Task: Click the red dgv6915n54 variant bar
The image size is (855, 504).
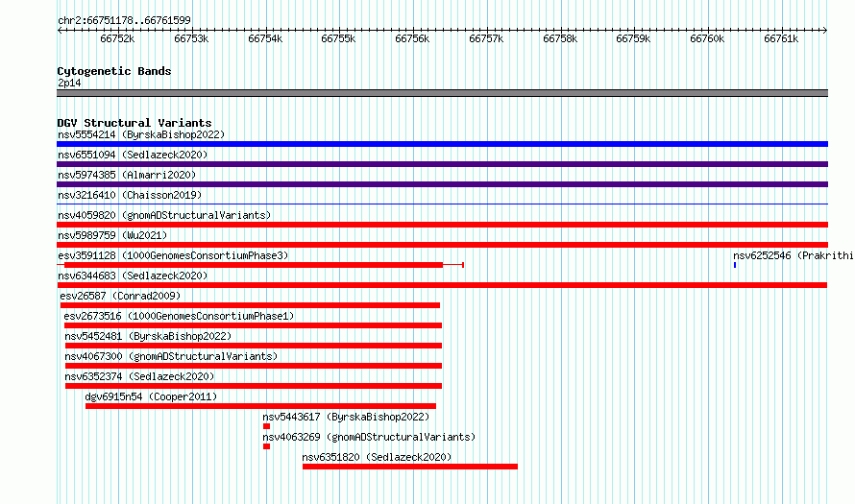Action: [x=260, y=406]
